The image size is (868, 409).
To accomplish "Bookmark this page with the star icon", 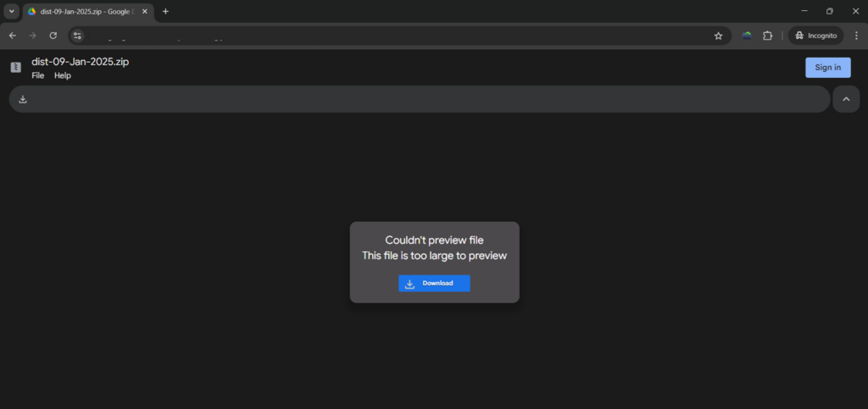I will [718, 36].
